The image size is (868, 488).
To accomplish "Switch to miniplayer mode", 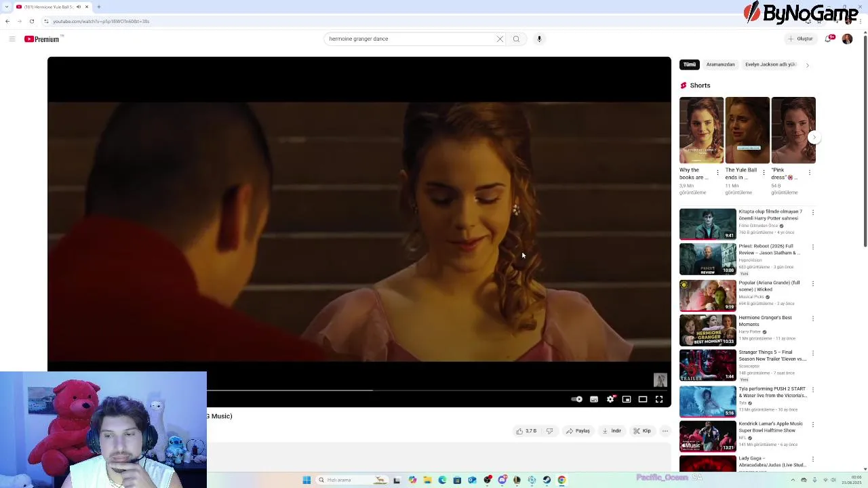I will pyautogui.click(x=627, y=399).
